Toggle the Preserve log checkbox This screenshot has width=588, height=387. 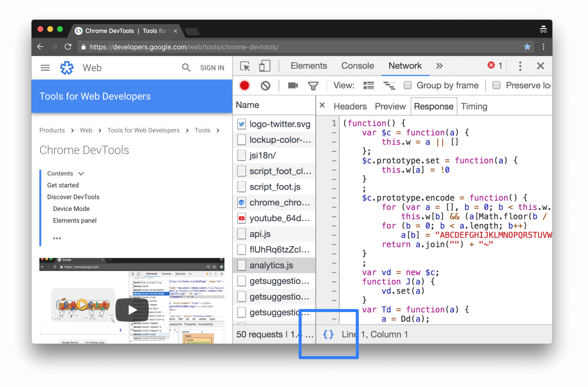click(496, 85)
